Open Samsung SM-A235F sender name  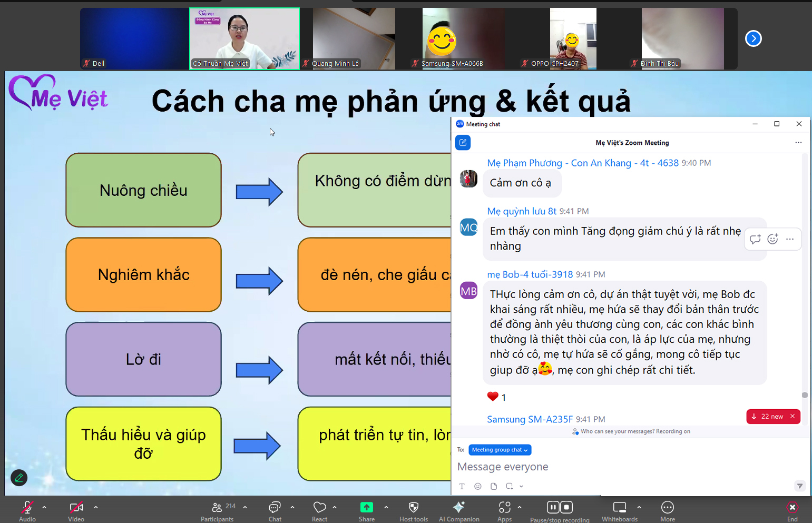pyautogui.click(x=530, y=419)
